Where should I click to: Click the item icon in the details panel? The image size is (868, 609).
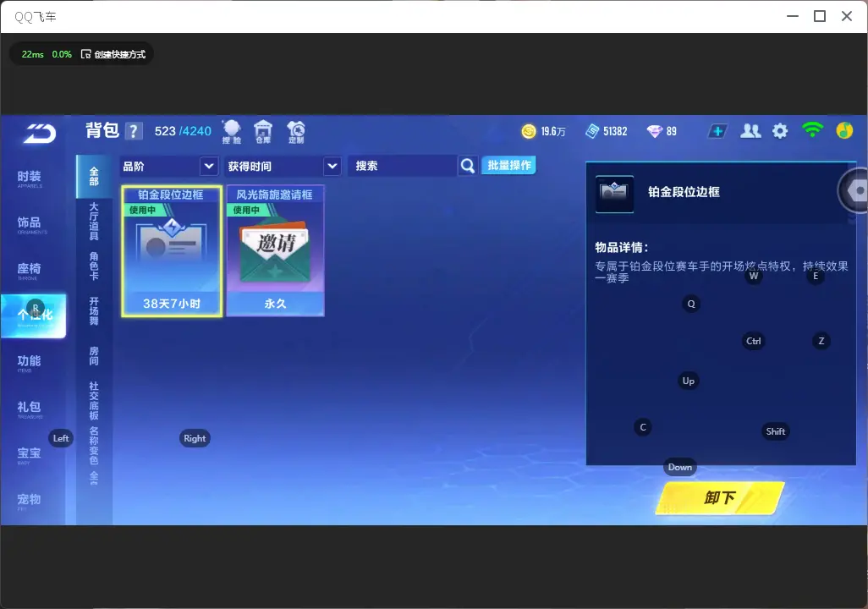click(614, 194)
